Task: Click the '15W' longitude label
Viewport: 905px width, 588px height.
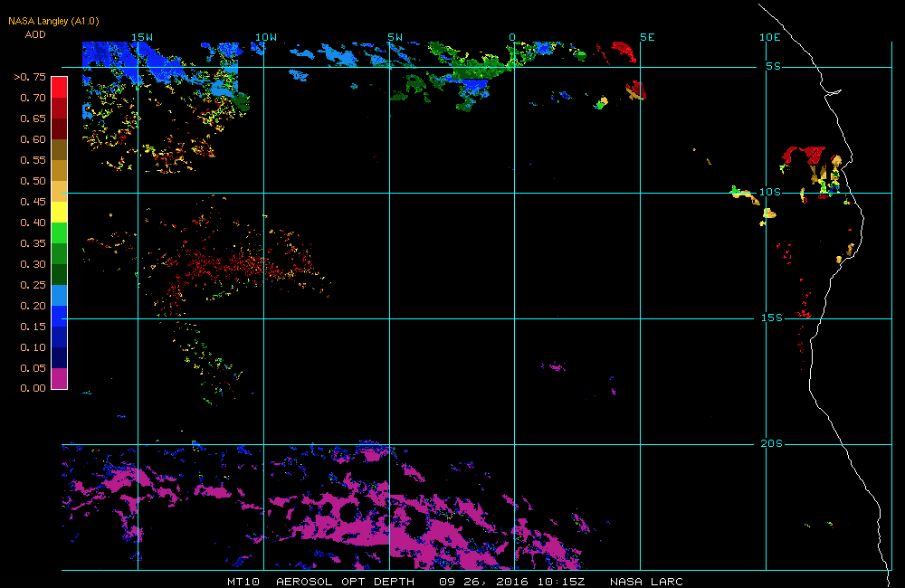Action: point(142,37)
